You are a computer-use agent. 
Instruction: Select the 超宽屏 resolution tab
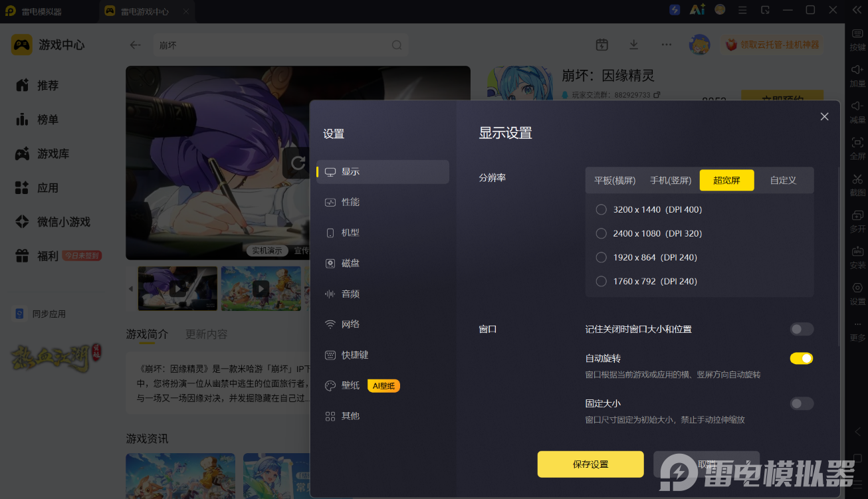(726, 180)
